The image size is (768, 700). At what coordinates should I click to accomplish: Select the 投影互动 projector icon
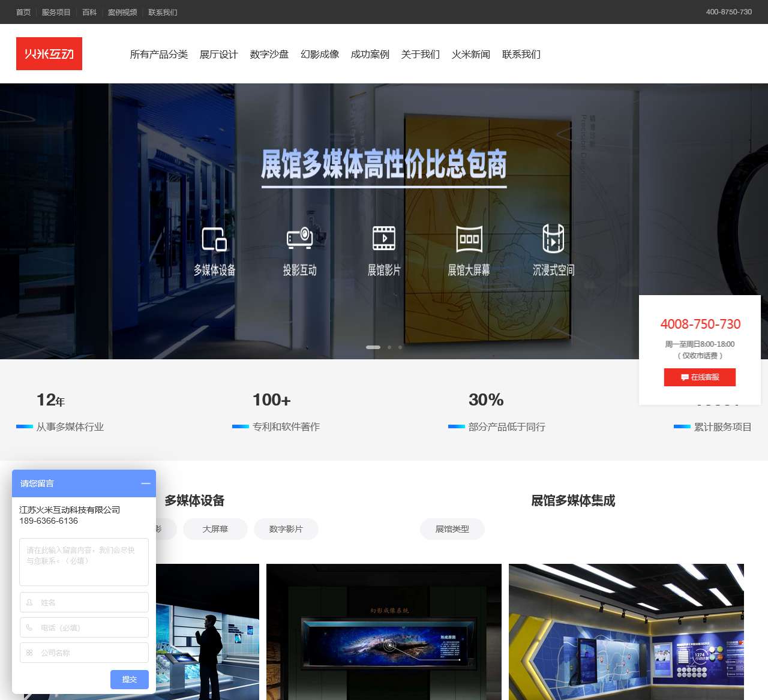(x=299, y=238)
